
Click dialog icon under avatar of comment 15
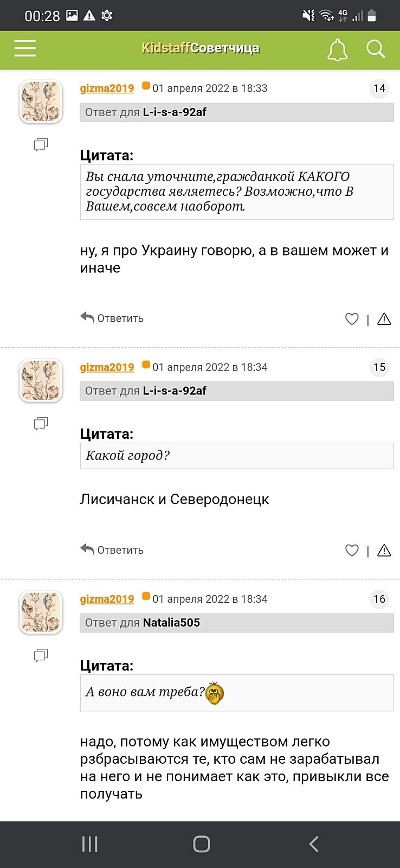click(41, 423)
